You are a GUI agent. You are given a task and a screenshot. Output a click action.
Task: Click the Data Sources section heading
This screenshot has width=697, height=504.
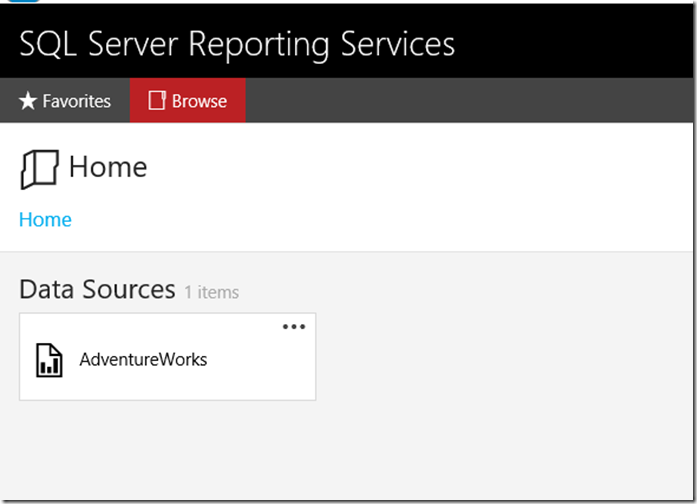[x=97, y=290]
